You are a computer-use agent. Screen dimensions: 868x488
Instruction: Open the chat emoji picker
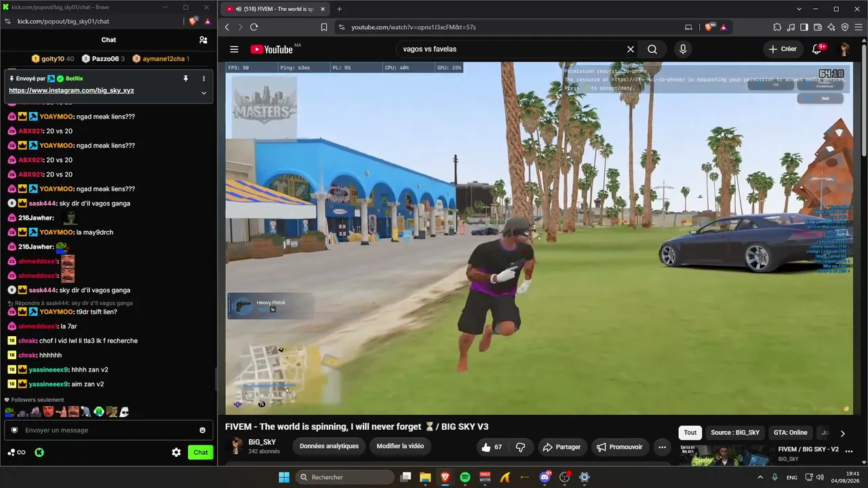202,430
